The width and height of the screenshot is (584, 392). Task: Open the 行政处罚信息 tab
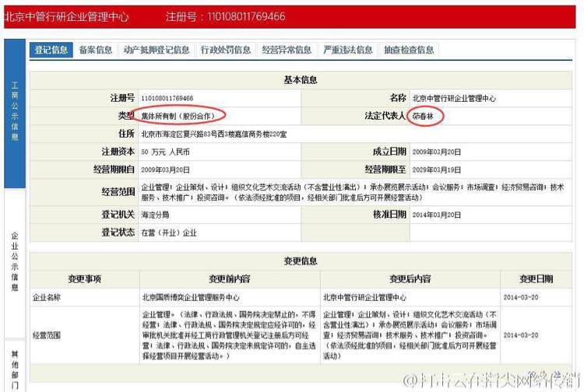pos(226,50)
